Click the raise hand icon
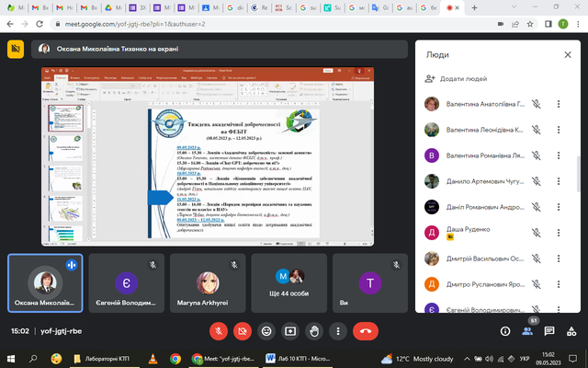The image size is (588, 368). coord(315,329)
